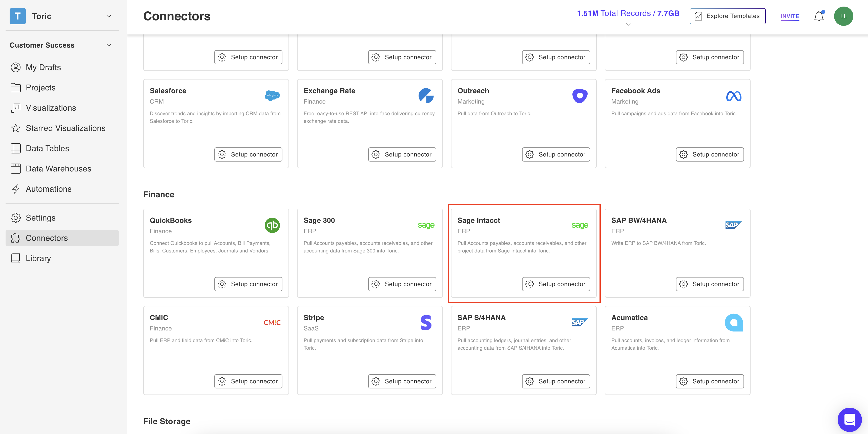Click the Acumatica logo icon
The width and height of the screenshot is (868, 434).
point(734,323)
